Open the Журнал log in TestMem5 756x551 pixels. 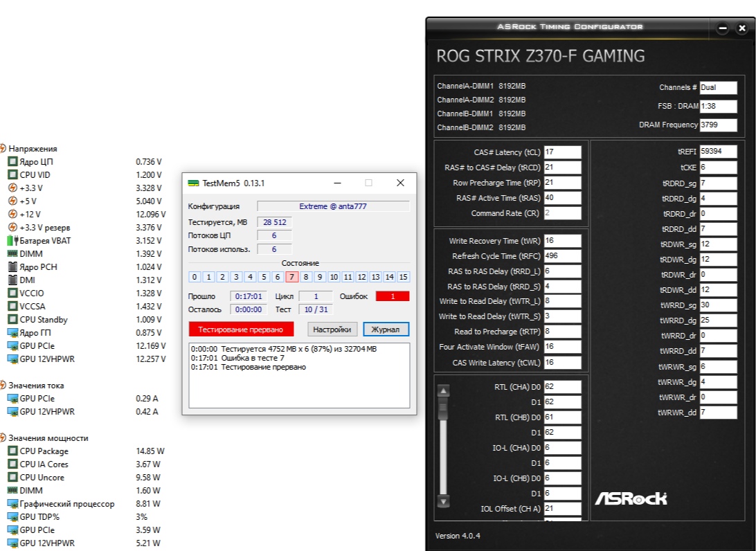pos(386,329)
